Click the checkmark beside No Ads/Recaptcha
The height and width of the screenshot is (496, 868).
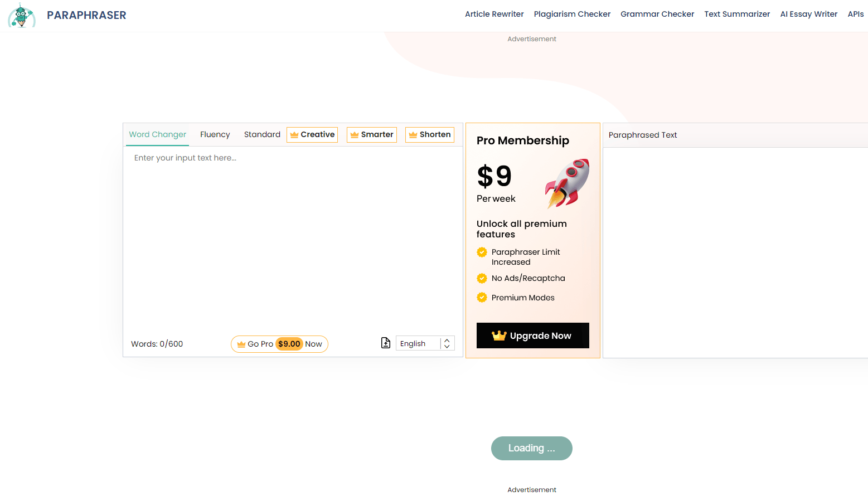click(x=482, y=278)
